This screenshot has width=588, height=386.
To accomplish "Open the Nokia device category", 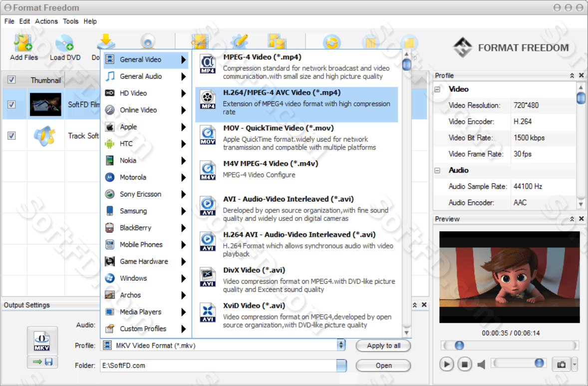I will pyautogui.click(x=146, y=161).
